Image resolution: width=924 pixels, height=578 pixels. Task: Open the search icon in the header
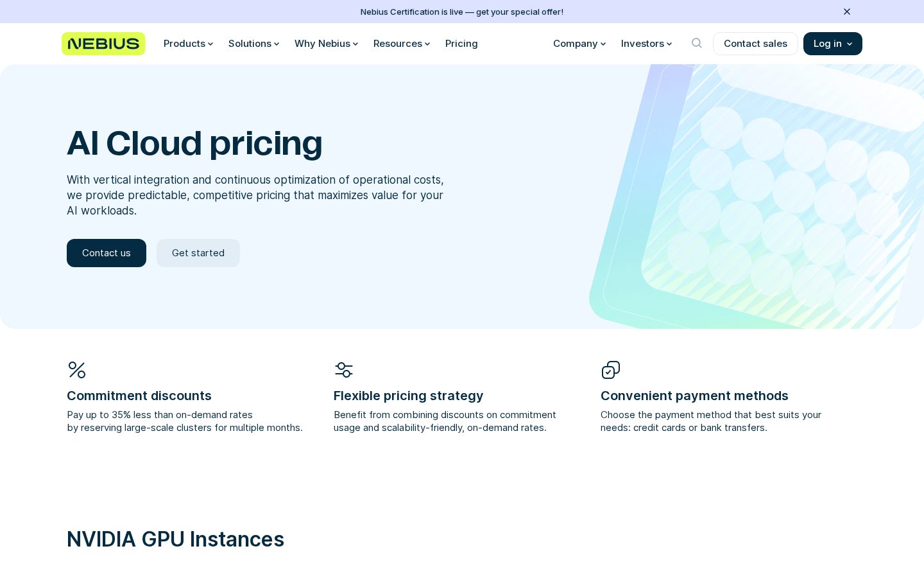pos(696,43)
